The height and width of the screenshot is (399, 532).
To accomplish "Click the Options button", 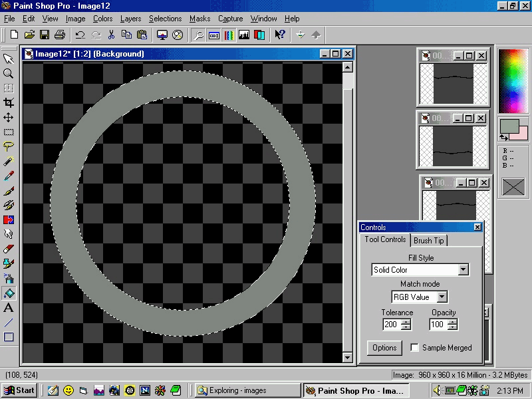I will (384, 348).
